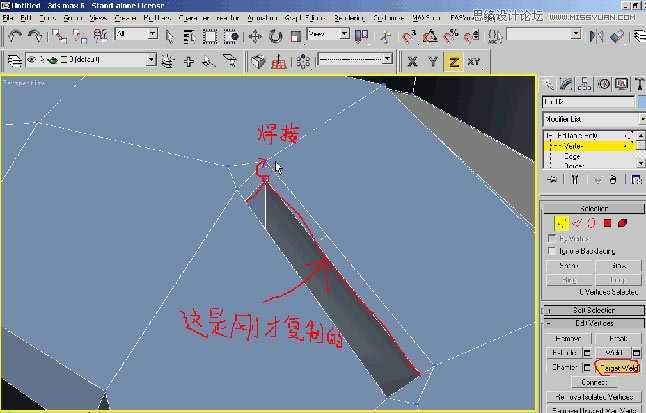Pick the Rectangular Selection Region tool
The image size is (646, 413).
(x=210, y=37)
